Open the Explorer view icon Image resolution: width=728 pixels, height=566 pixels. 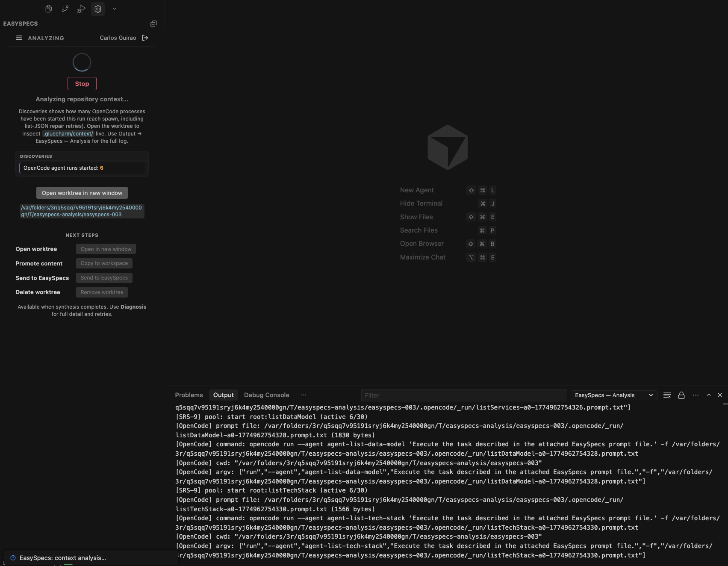pos(48,9)
